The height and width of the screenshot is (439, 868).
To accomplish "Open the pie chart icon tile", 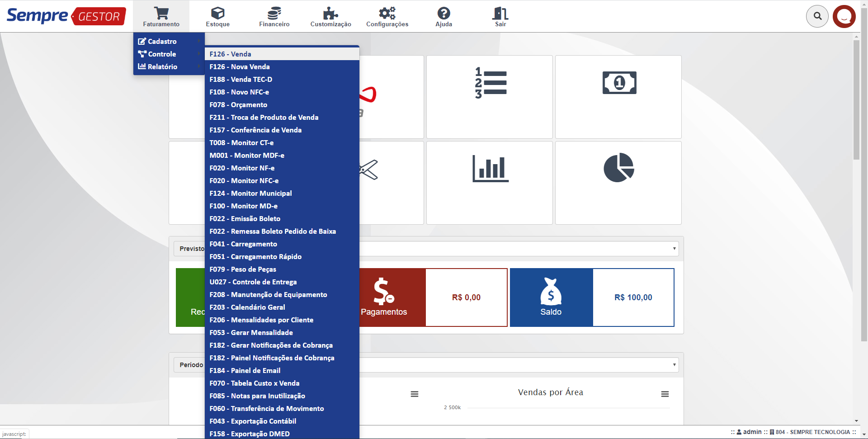I will [618, 183].
